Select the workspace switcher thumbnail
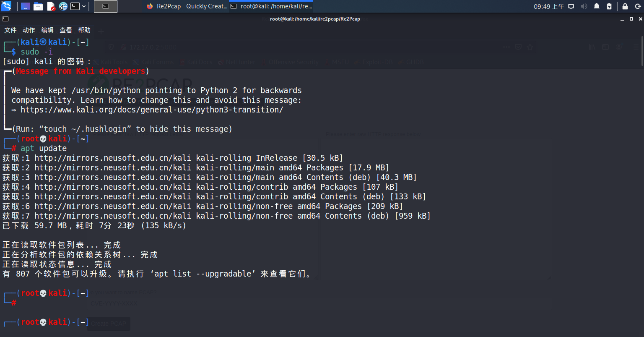 click(x=106, y=6)
